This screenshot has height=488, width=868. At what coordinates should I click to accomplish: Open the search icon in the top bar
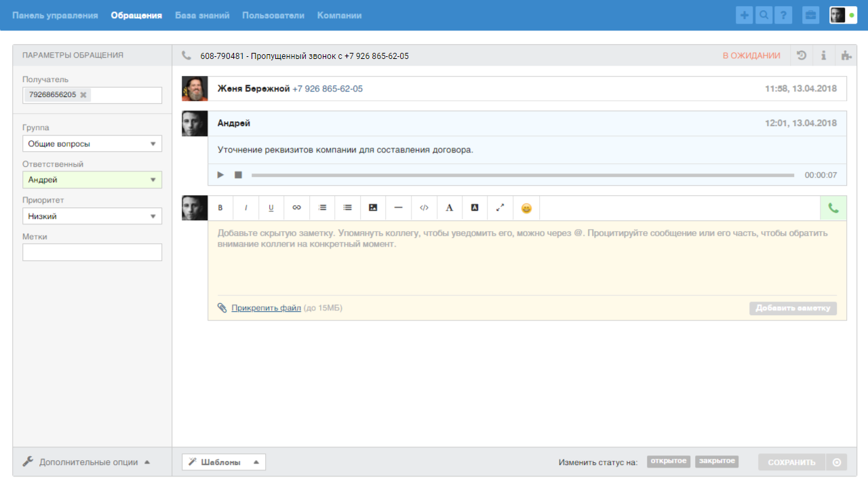point(764,14)
